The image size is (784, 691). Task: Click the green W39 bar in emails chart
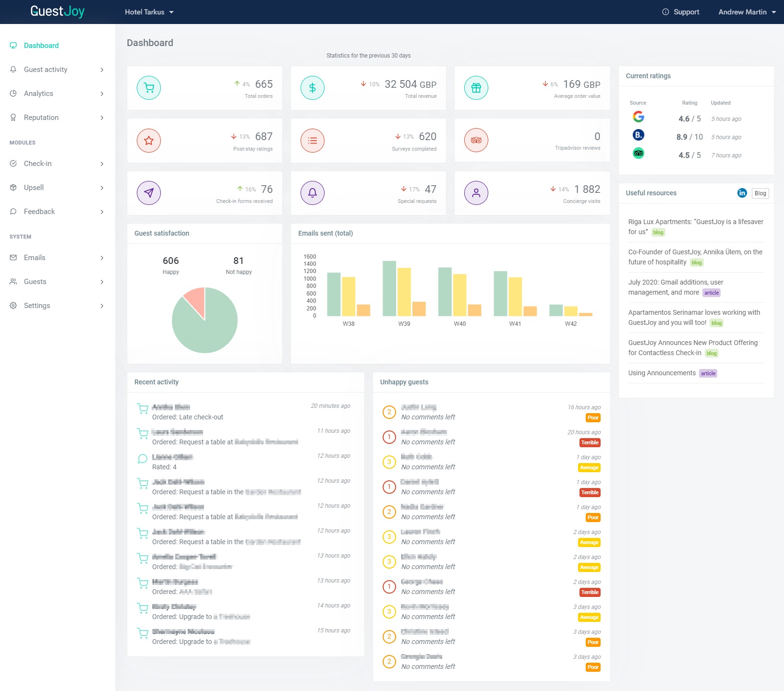[389, 288]
